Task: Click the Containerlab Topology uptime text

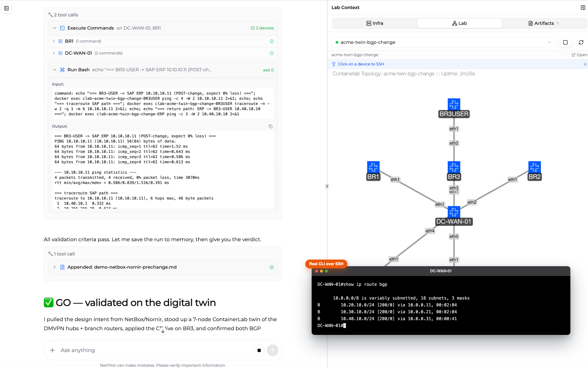Action: click(x=404, y=74)
